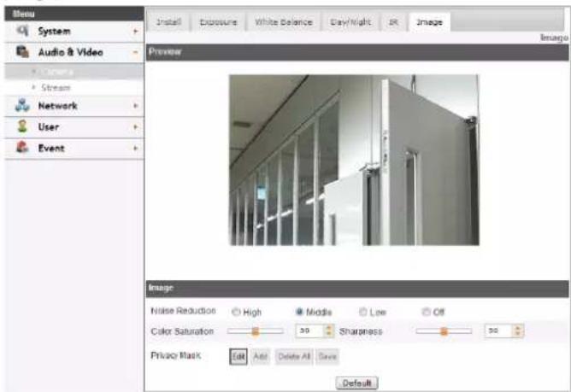Image resolution: width=571 pixels, height=392 pixels.
Task: Click the Sharpness slider handle
Action: (444, 331)
